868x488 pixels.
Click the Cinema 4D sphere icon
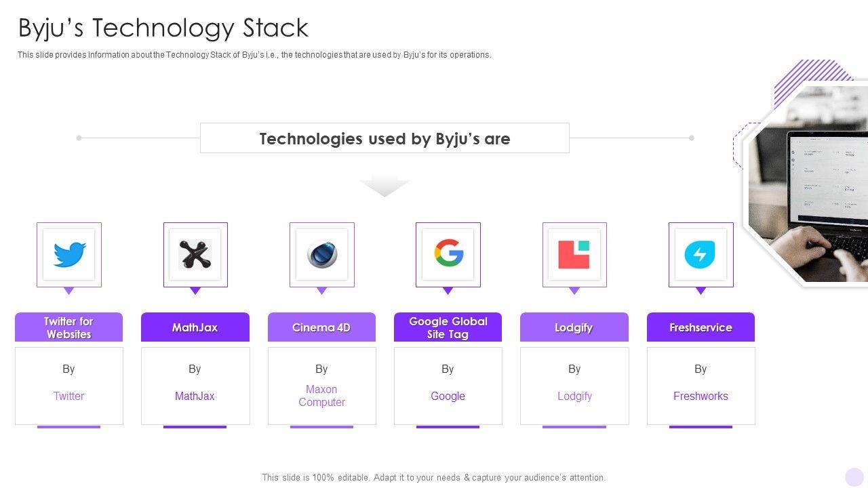(x=321, y=255)
